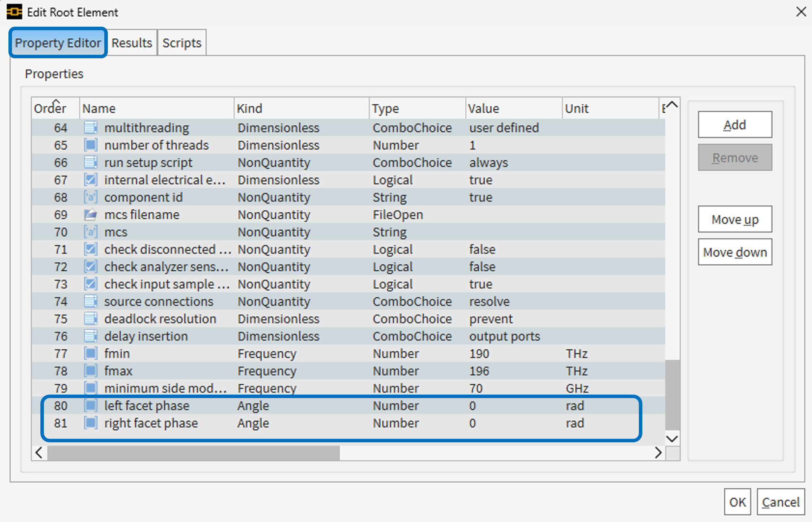The height and width of the screenshot is (522, 812).
Task: Select the left facet phase value 0
Action: tap(472, 406)
